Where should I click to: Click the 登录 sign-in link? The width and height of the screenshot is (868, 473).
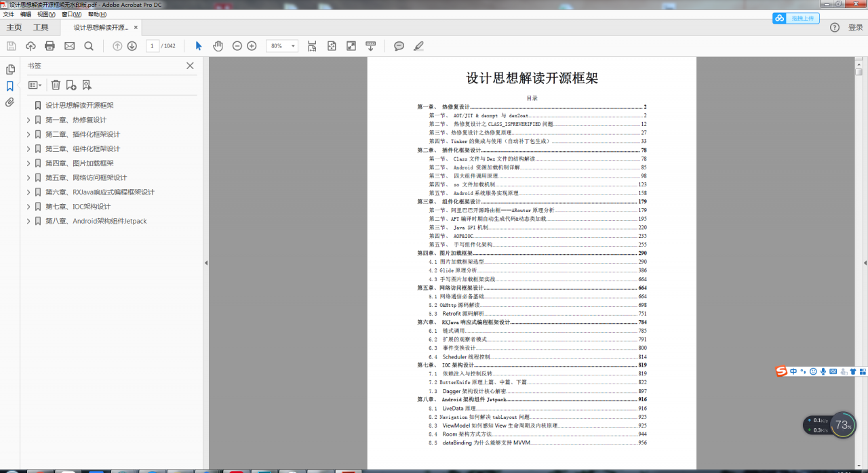point(856,28)
